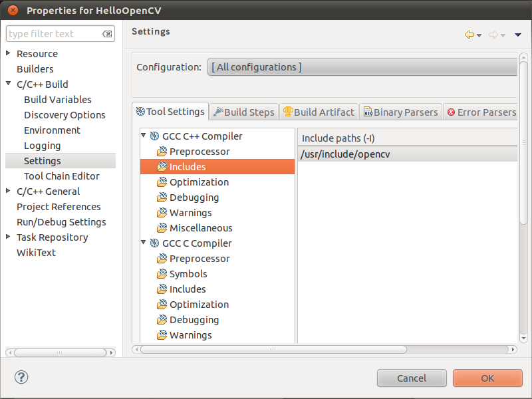532x399 pixels.
Task: Collapse the GCC C++ Compiler node
Action: [144, 136]
